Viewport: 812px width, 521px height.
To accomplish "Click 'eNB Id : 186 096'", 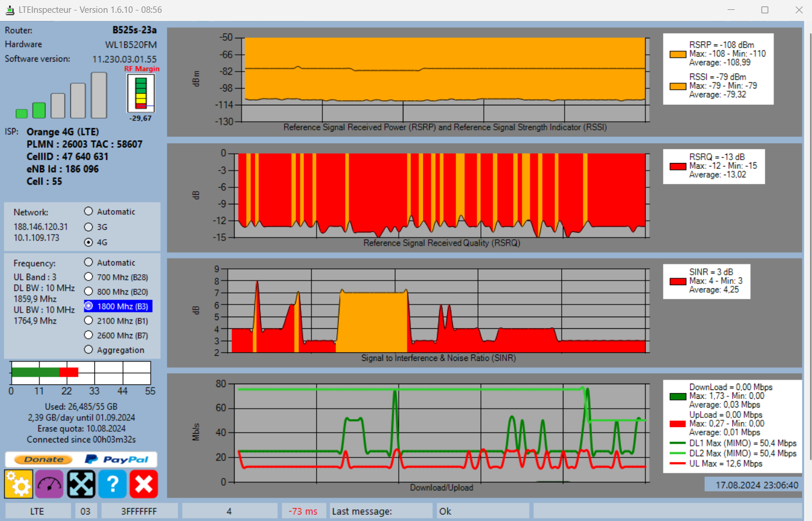I will (63, 169).
